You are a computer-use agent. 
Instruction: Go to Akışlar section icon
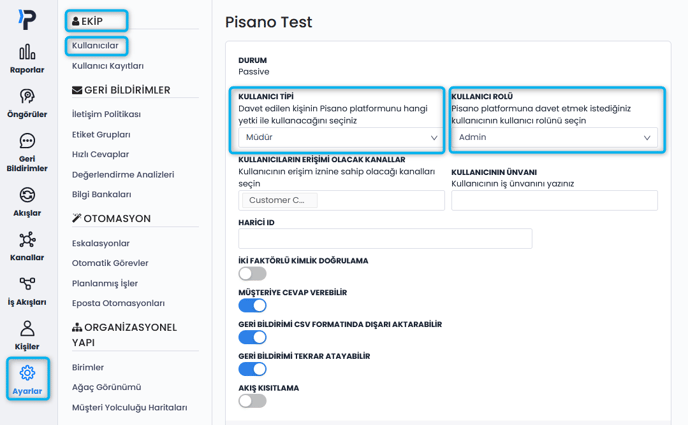click(27, 195)
